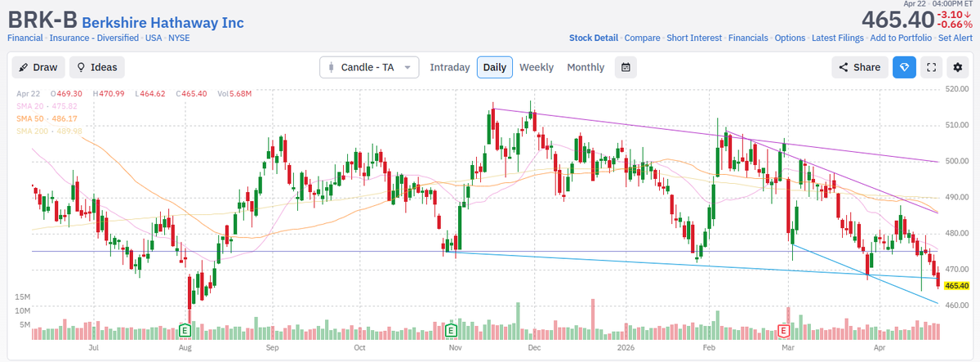Open the Draw tool
Screen dimensions: 980x362
(38, 67)
